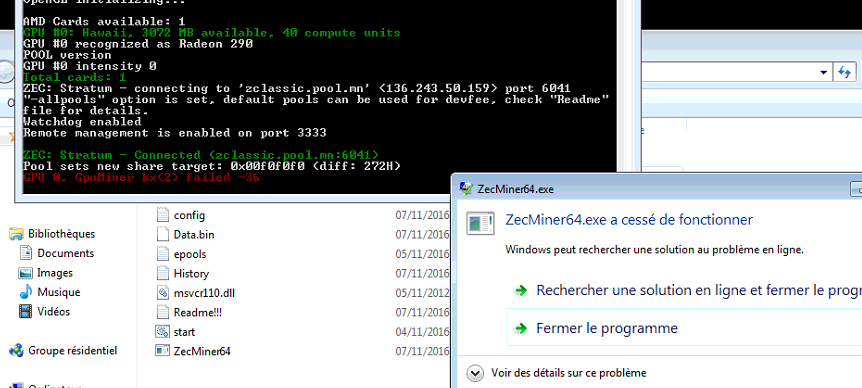
Task: Open the Images library
Action: click(55, 273)
